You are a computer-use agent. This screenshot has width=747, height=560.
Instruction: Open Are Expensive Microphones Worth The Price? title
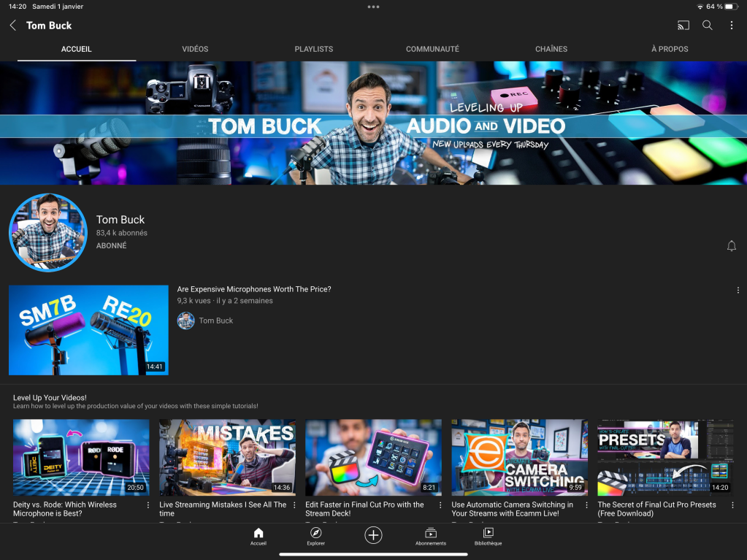[254, 289]
